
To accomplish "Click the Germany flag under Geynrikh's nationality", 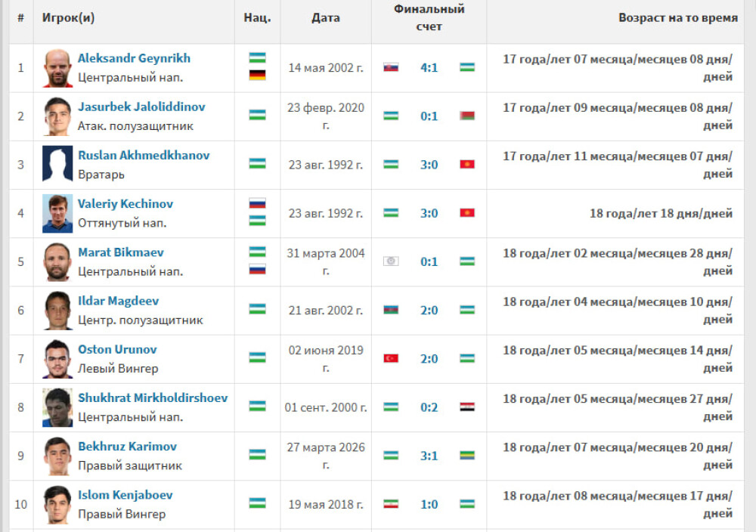I will (258, 75).
